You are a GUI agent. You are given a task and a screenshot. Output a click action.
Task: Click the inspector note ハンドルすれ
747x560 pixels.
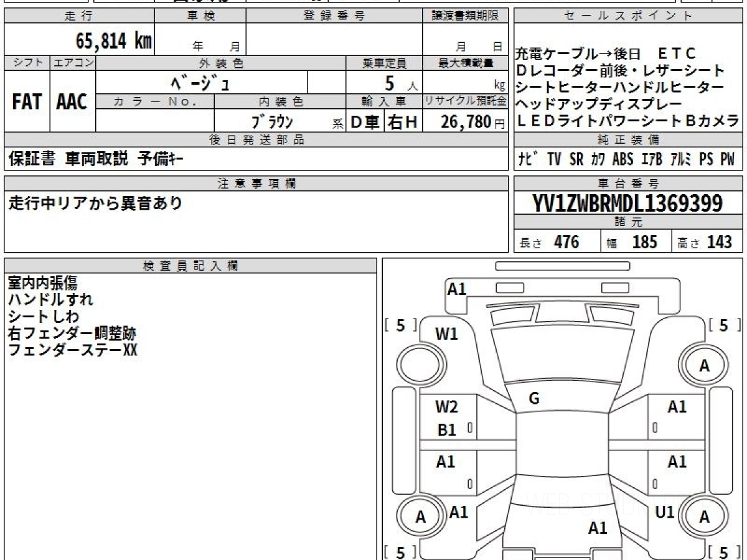click(x=50, y=300)
